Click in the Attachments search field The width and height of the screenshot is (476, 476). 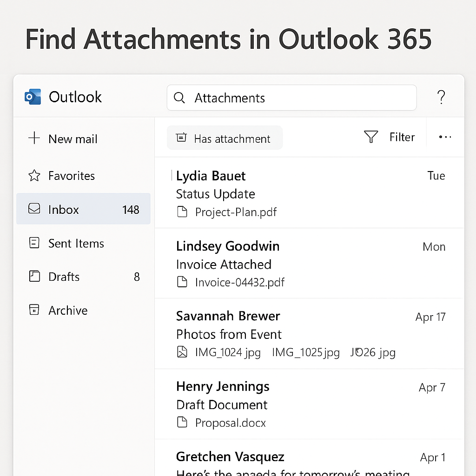[x=291, y=98]
